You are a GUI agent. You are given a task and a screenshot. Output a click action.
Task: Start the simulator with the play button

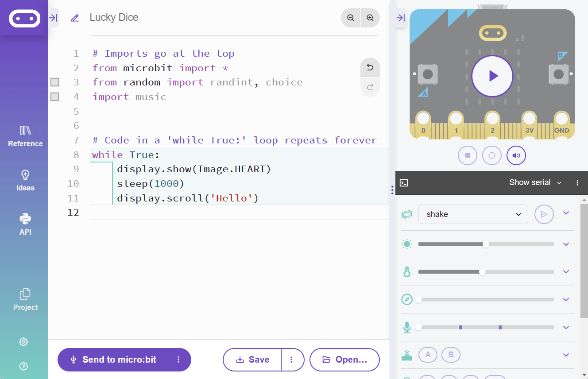pos(492,76)
